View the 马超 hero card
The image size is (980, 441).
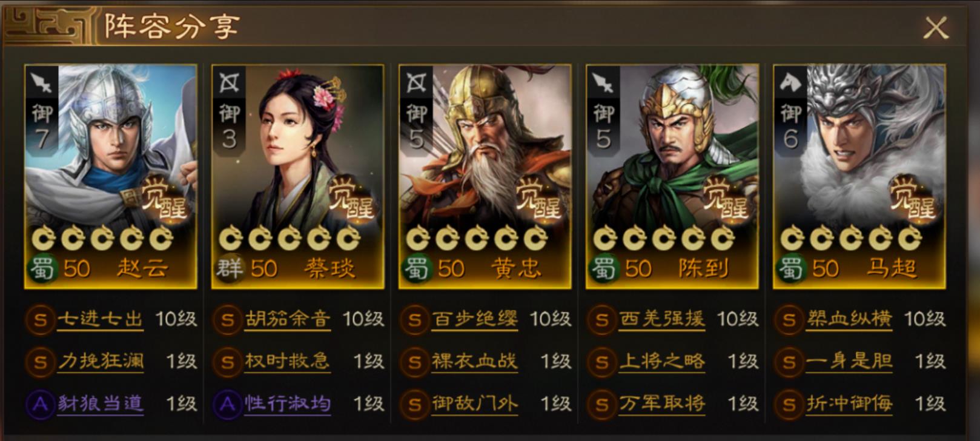pyautogui.click(x=859, y=176)
